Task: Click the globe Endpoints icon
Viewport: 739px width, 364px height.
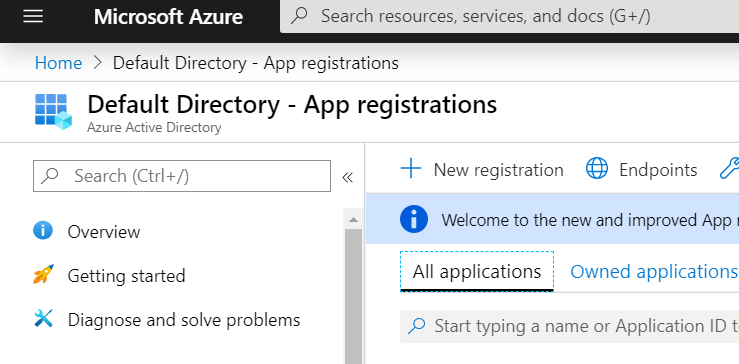Action: click(597, 169)
